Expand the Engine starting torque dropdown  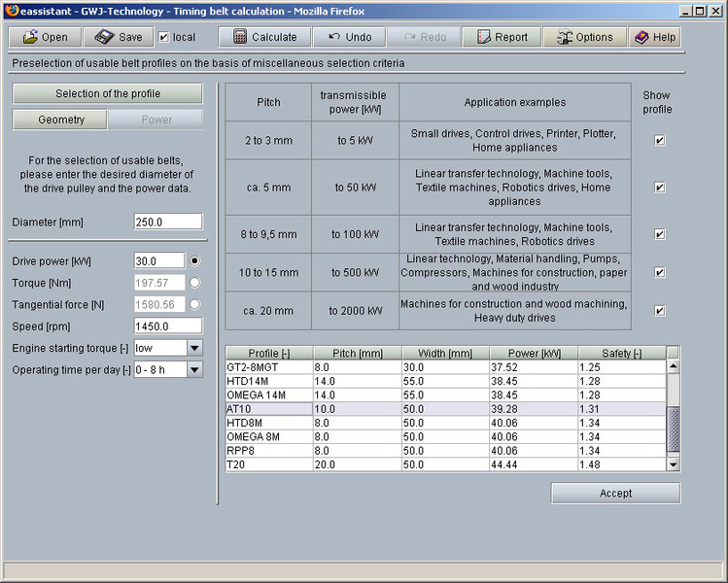coord(194,348)
